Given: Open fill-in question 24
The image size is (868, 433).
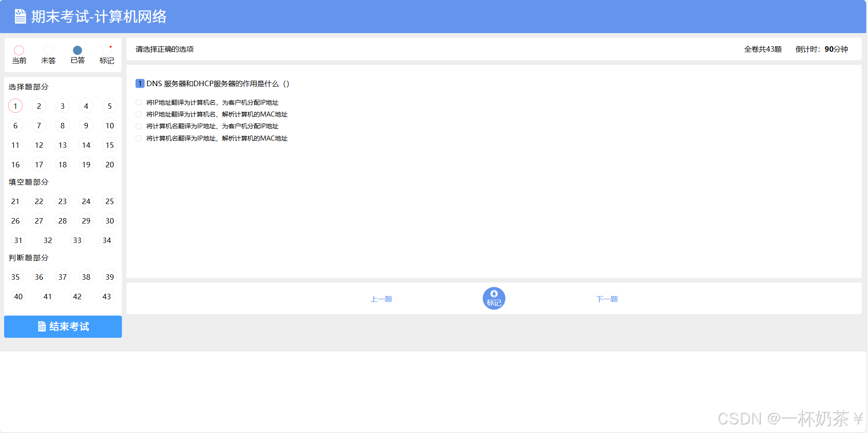Looking at the screenshot, I should pos(86,201).
